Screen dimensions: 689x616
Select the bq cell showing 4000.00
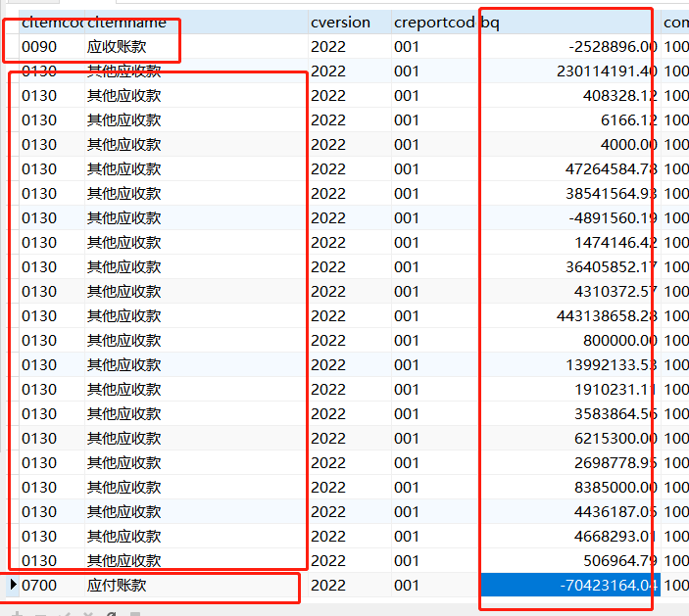tap(569, 145)
